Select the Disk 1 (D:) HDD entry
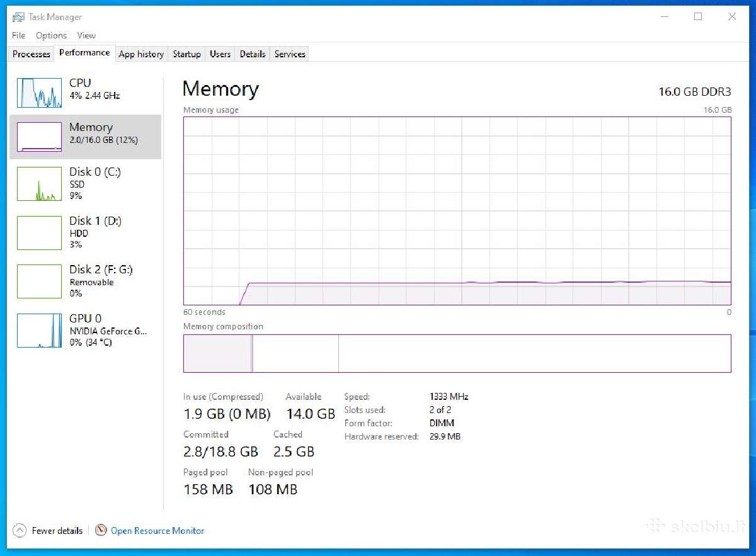The height and width of the screenshot is (556, 756). 86,232
